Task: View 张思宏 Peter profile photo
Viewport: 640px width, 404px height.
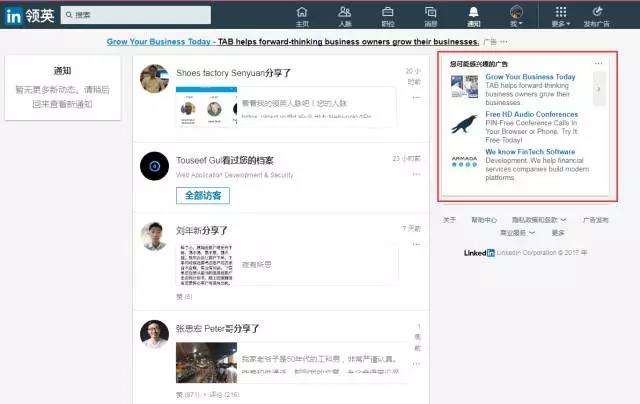Action: tap(154, 334)
